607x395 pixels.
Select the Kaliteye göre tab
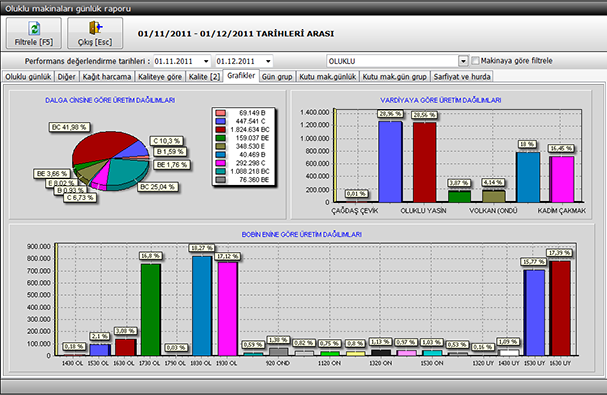tap(160, 77)
